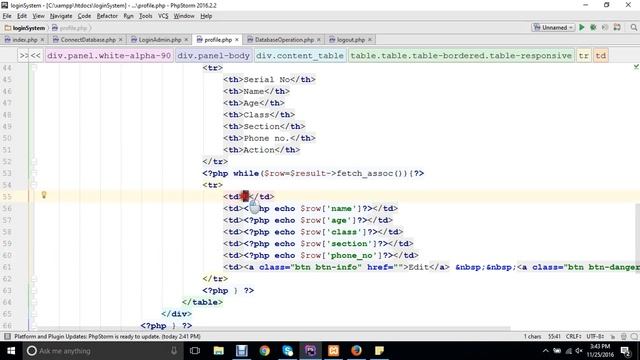Click the Ask me anything search box
Image resolution: width=640 pixels, height=360 pixels.
(102, 351)
